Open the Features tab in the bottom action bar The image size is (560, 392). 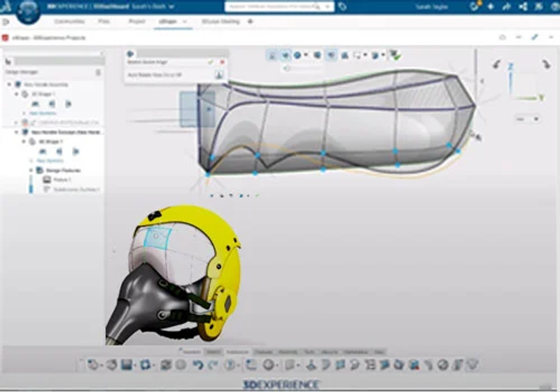click(263, 352)
